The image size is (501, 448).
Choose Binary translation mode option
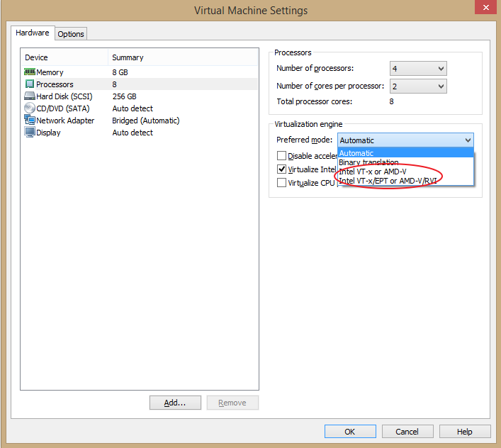405,162
